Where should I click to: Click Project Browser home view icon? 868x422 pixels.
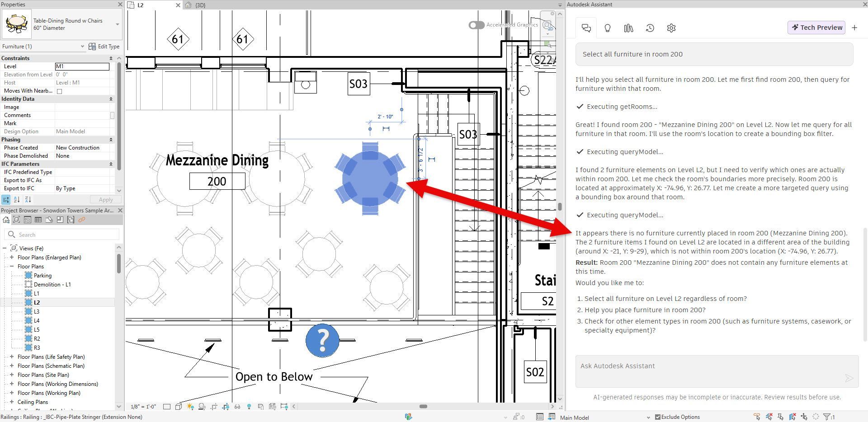[x=6, y=220]
